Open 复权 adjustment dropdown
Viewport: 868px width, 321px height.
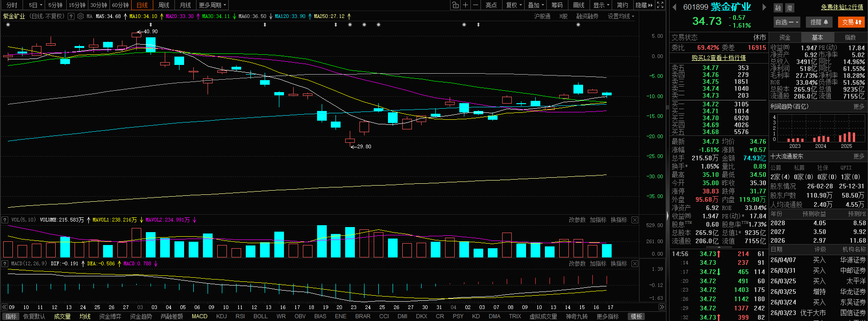[514, 5]
